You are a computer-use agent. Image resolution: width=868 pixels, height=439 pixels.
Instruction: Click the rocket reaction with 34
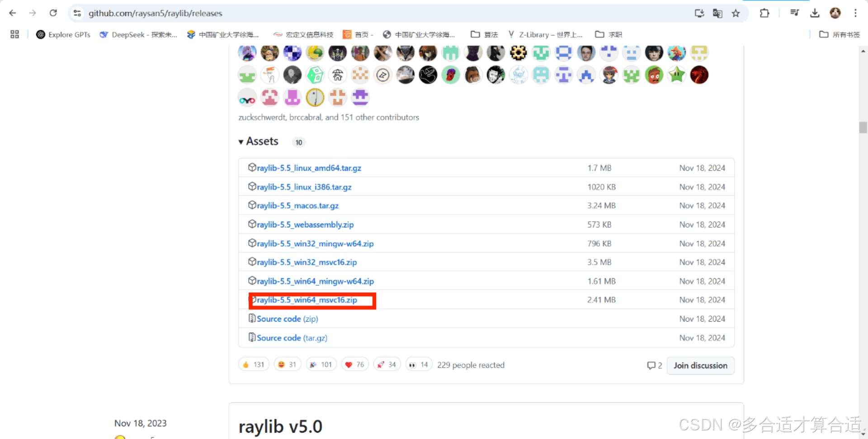tap(387, 364)
